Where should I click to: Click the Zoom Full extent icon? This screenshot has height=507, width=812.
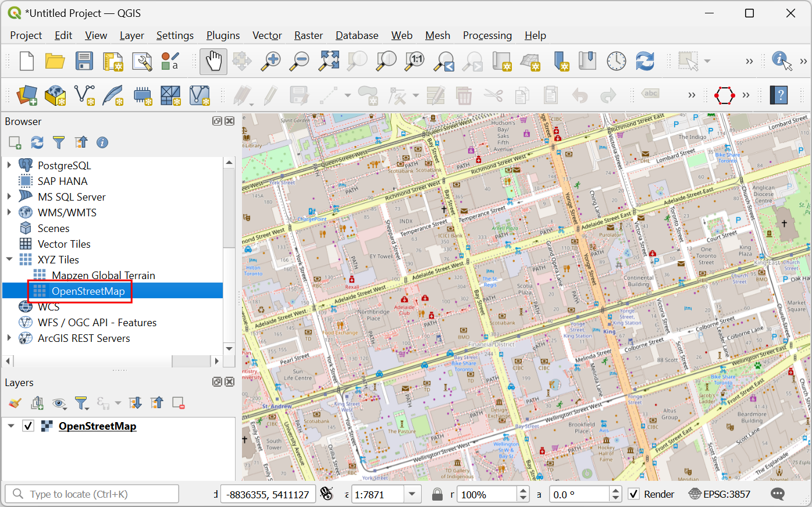pos(329,61)
